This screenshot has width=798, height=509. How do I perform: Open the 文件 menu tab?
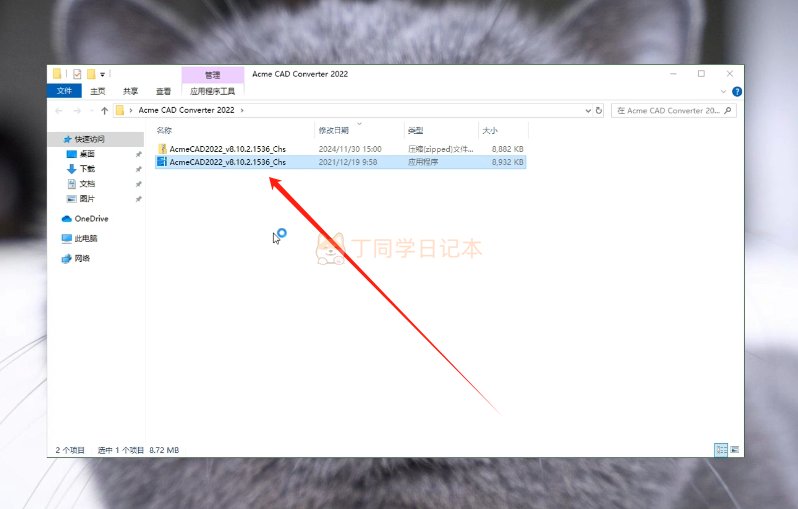pos(64,91)
